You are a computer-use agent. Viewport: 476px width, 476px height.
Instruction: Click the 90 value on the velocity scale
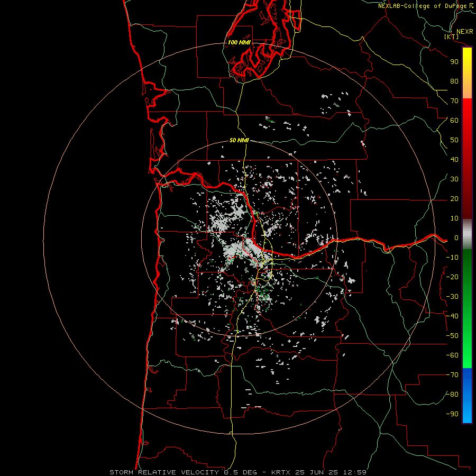(454, 62)
